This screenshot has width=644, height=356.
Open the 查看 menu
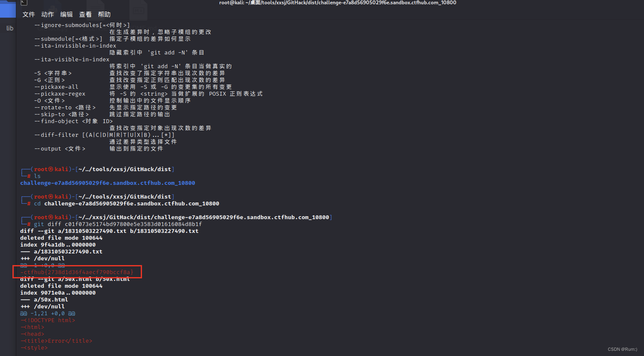(85, 15)
